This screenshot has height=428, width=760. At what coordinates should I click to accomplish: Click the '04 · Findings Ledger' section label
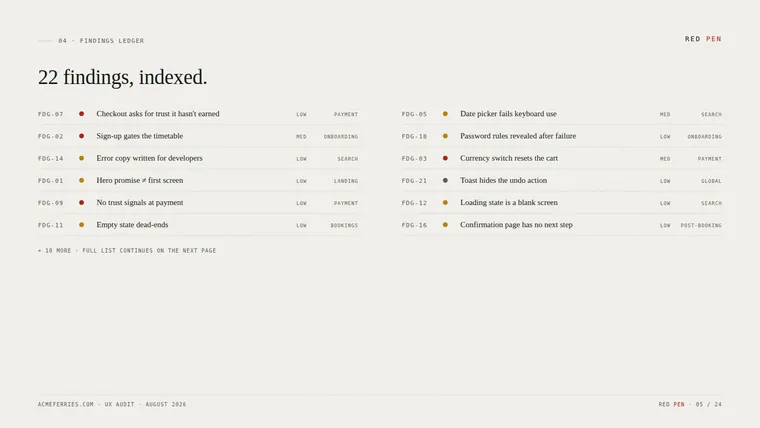pyautogui.click(x=101, y=41)
